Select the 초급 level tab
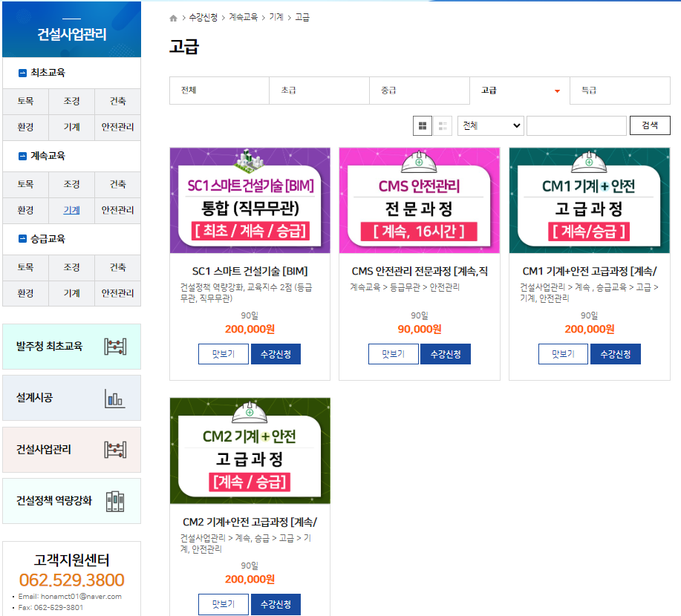The height and width of the screenshot is (616, 681). (319, 91)
